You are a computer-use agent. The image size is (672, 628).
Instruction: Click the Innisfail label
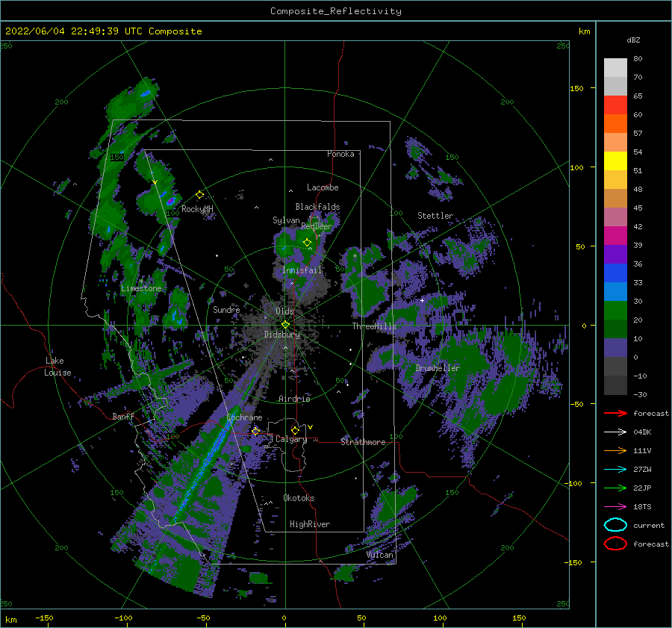click(x=302, y=270)
